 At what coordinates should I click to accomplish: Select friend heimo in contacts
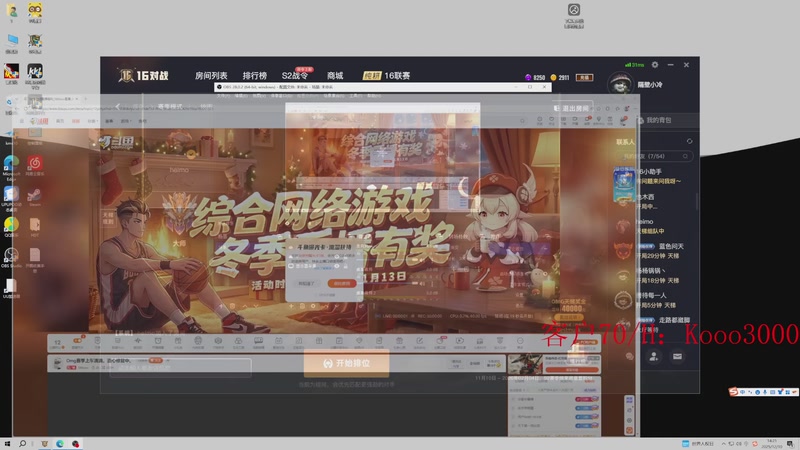click(x=655, y=226)
